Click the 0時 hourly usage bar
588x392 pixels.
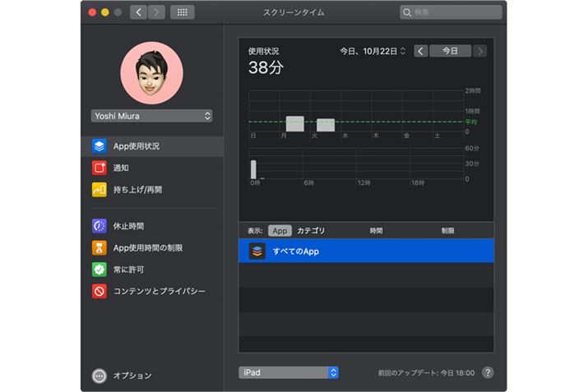click(254, 170)
